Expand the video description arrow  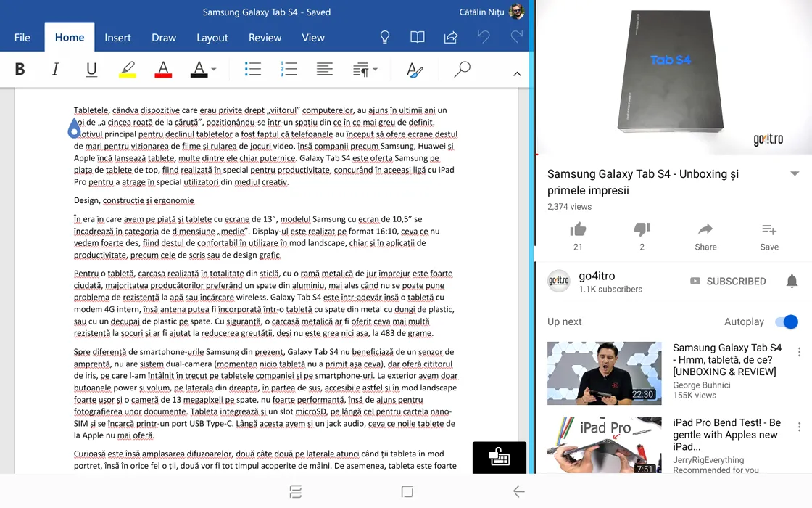pos(795,174)
